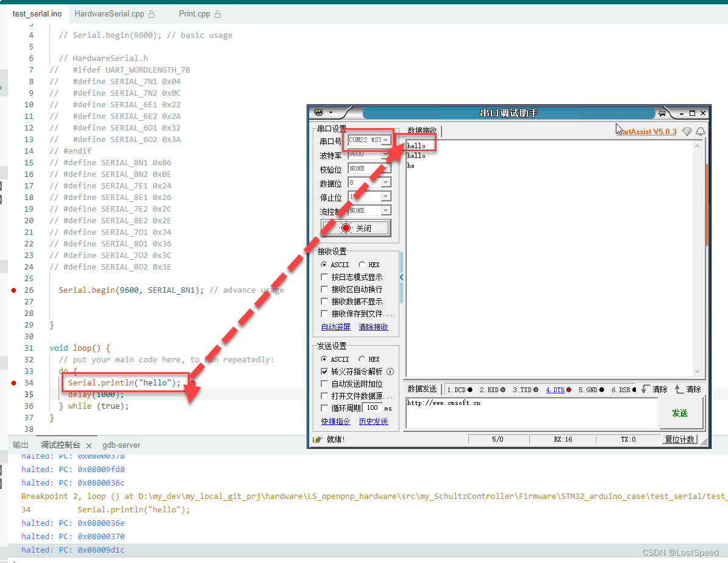Click the send text box containing http://www.cmsoft.cn
The image size is (728, 563).
coord(532,413)
